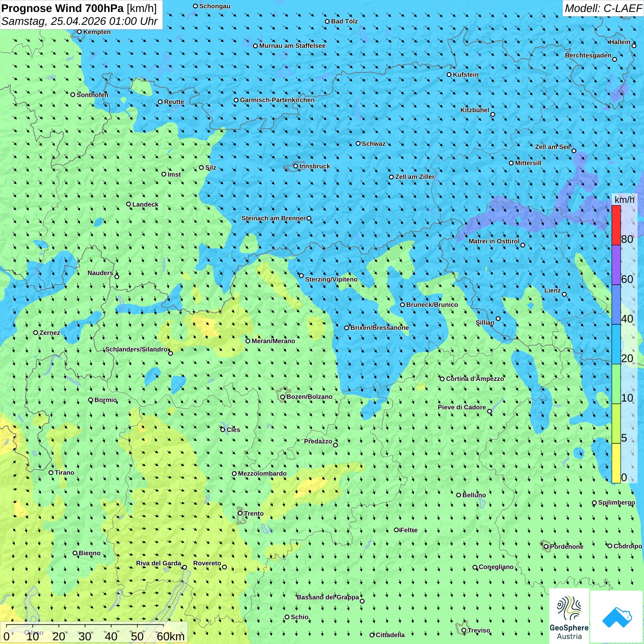Click the "Bassano del Grappa" place name

pos(328,597)
